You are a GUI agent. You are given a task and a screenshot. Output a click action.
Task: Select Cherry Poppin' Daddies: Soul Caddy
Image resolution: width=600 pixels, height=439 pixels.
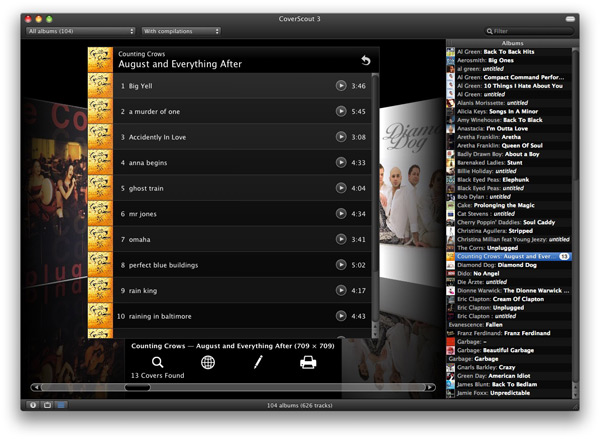(509, 222)
